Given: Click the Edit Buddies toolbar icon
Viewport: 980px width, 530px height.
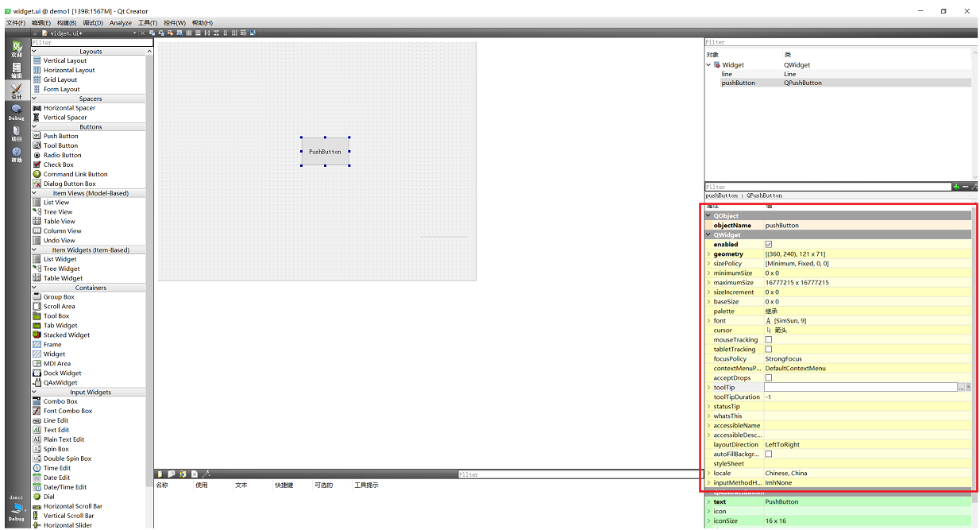Looking at the screenshot, I should 170,33.
